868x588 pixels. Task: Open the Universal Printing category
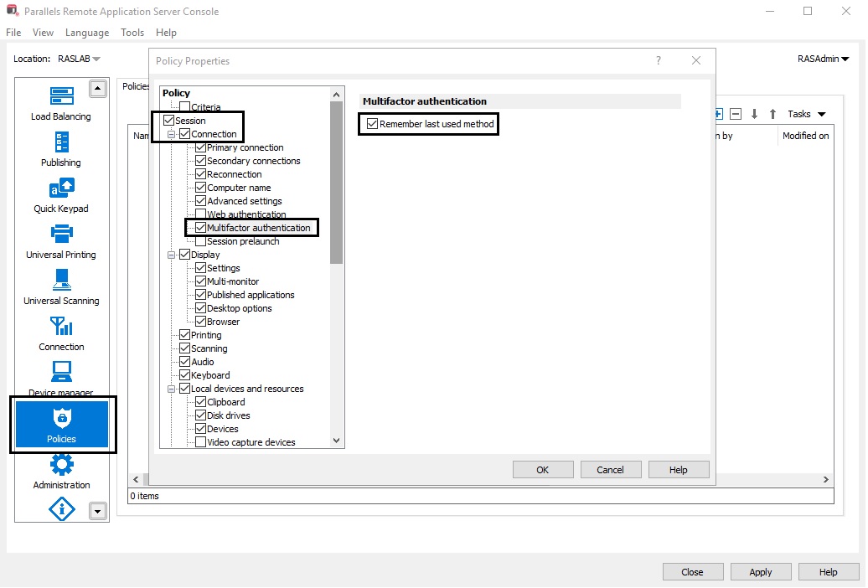61,241
